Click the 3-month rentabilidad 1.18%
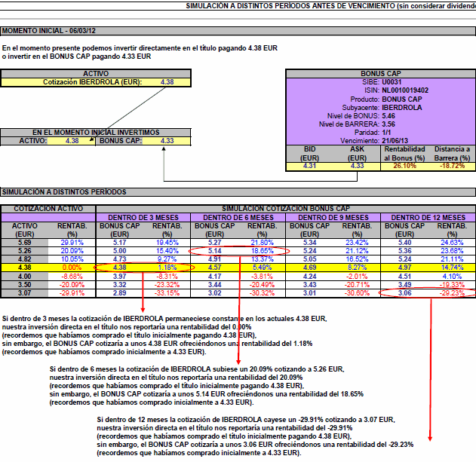Image resolution: width=476 pixels, height=462 pixels. coord(167,268)
